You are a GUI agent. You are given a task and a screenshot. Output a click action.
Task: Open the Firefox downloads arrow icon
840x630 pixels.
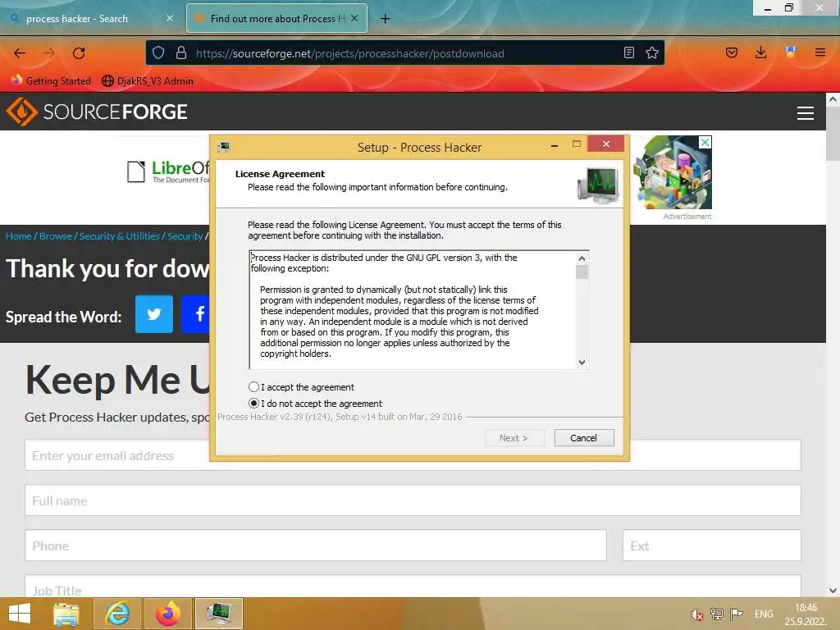click(x=760, y=52)
